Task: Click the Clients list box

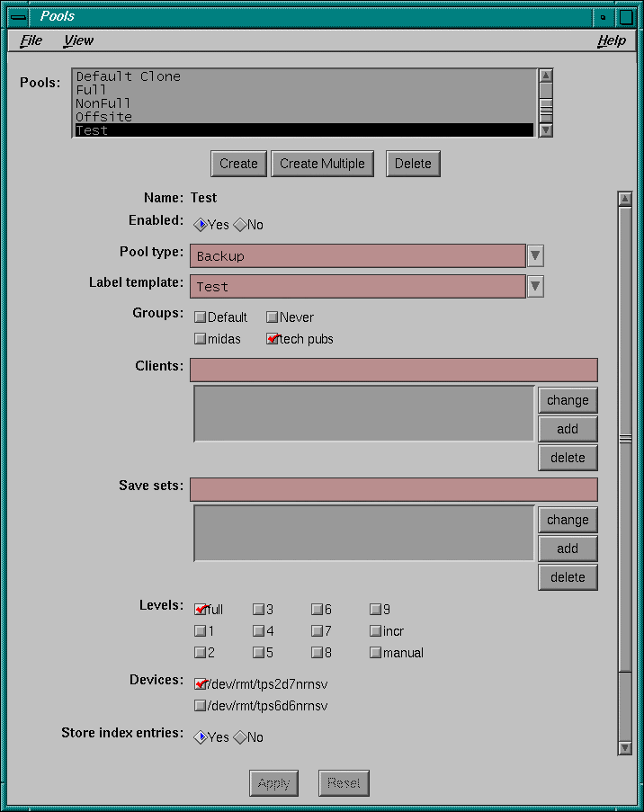Action: (363, 414)
